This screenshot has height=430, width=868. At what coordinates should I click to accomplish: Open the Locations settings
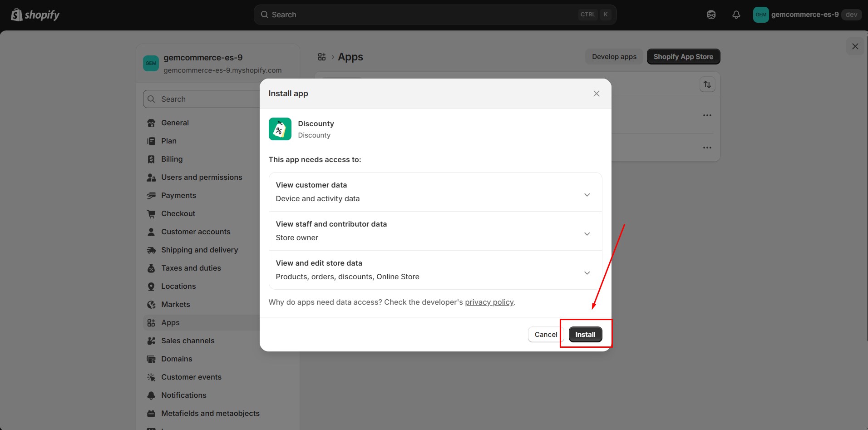[178, 286]
